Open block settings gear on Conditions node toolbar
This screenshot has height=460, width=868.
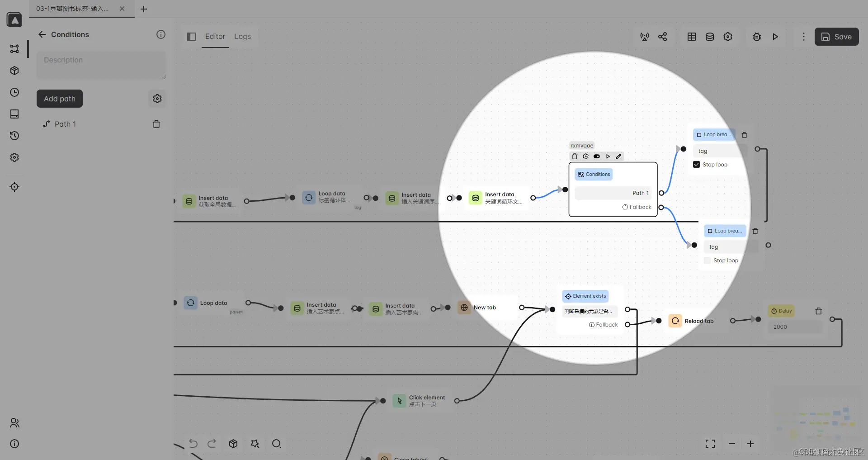(x=586, y=156)
